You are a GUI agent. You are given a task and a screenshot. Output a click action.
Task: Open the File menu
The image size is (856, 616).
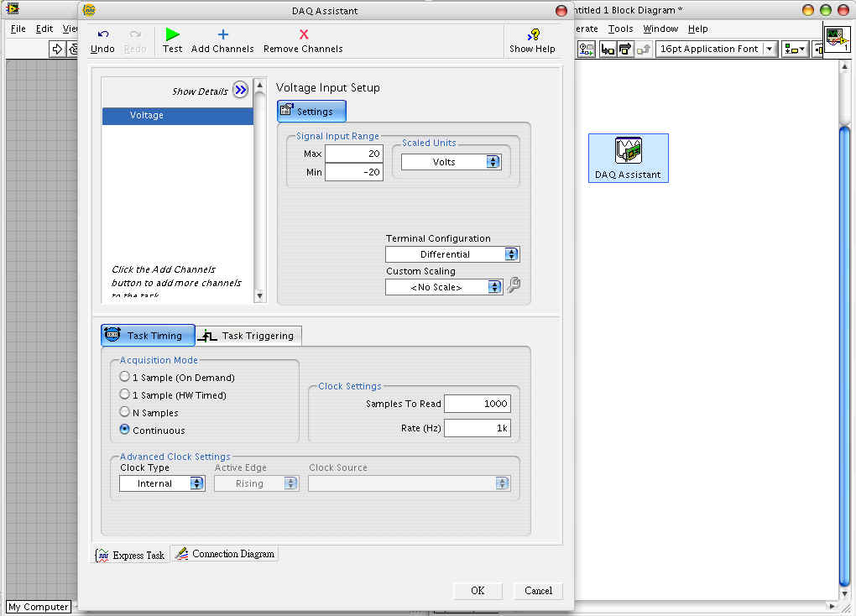[x=18, y=29]
